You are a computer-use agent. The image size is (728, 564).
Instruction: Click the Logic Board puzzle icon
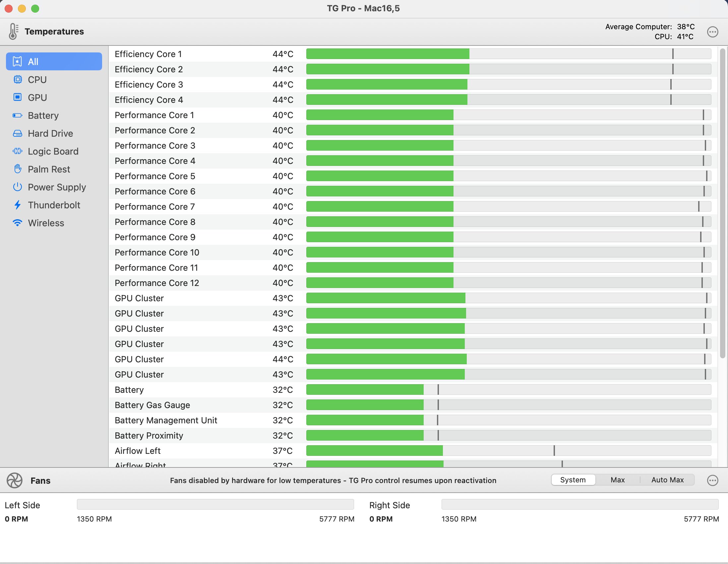pos(17,151)
